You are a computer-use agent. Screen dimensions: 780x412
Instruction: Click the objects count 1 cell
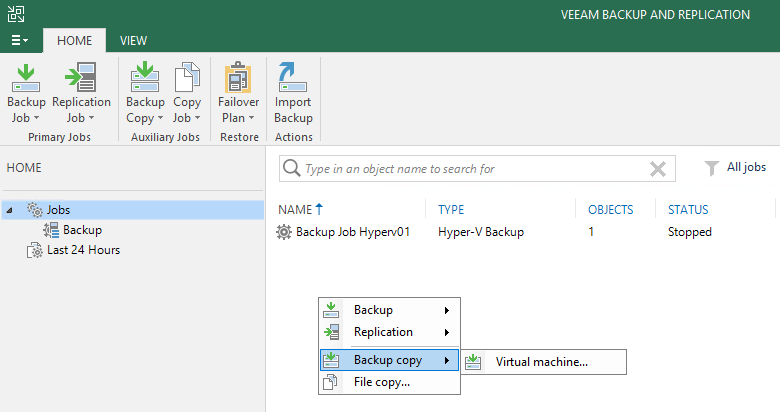point(591,232)
